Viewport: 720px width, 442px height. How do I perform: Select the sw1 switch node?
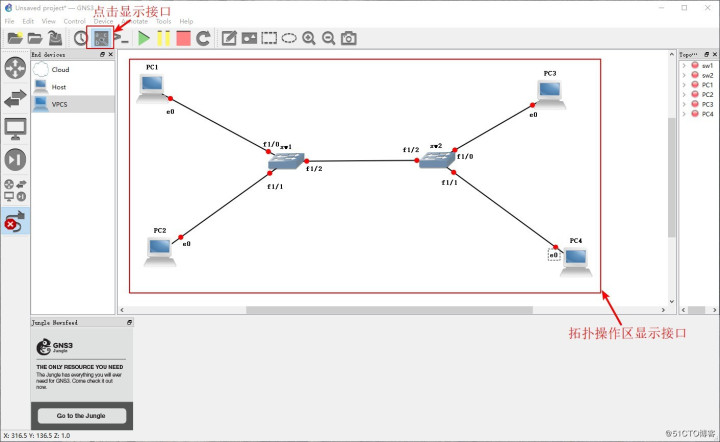pos(286,161)
